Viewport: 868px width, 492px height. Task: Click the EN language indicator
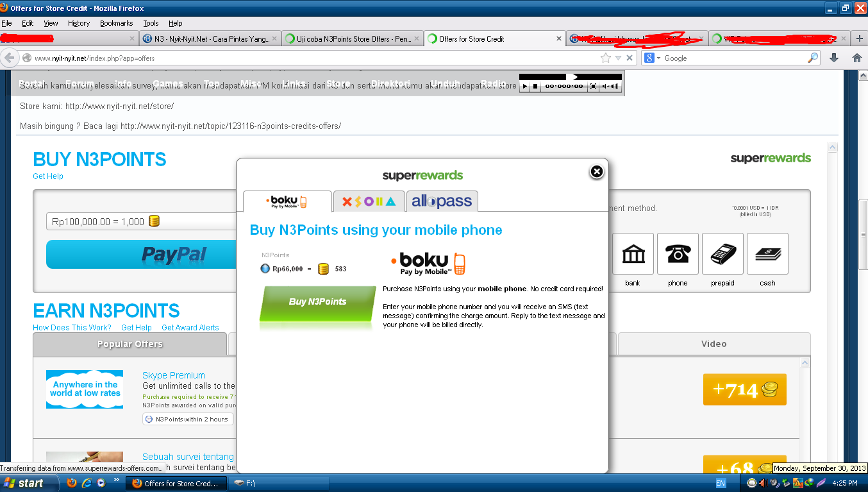721,483
